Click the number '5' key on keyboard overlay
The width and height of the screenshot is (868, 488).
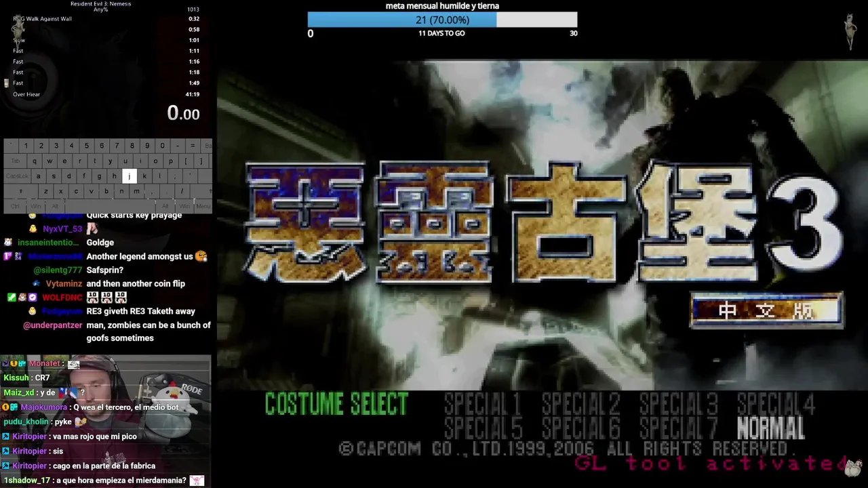tap(87, 146)
